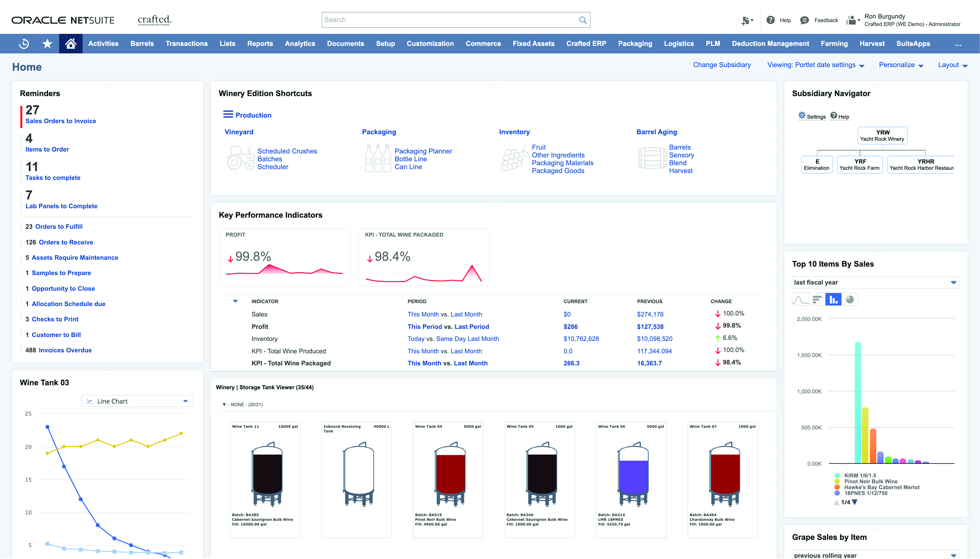Click the Help question mark icon
The width and height of the screenshot is (980, 559).
pos(771,20)
